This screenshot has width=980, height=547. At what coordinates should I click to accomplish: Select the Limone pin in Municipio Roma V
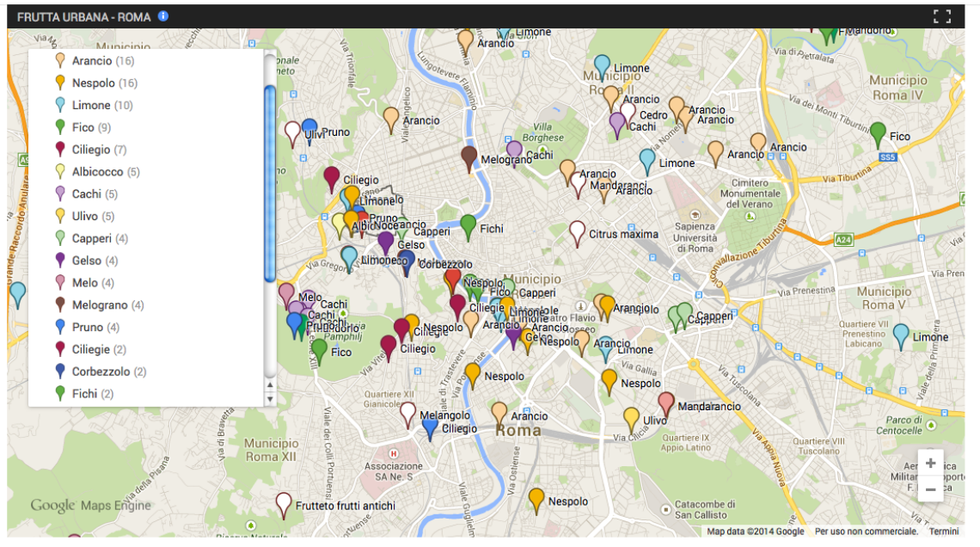click(900, 335)
